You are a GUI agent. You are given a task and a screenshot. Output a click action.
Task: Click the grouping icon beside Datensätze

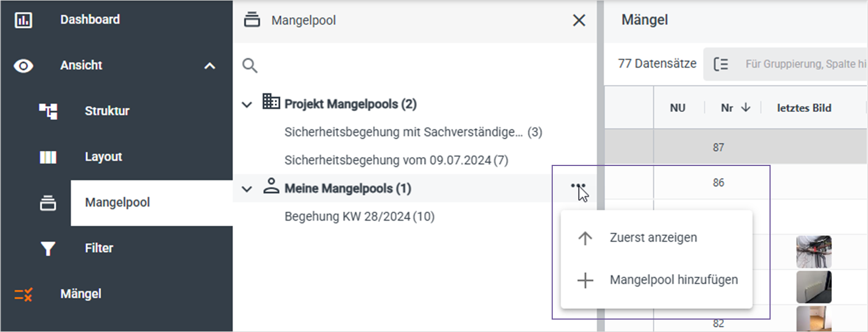[721, 64]
